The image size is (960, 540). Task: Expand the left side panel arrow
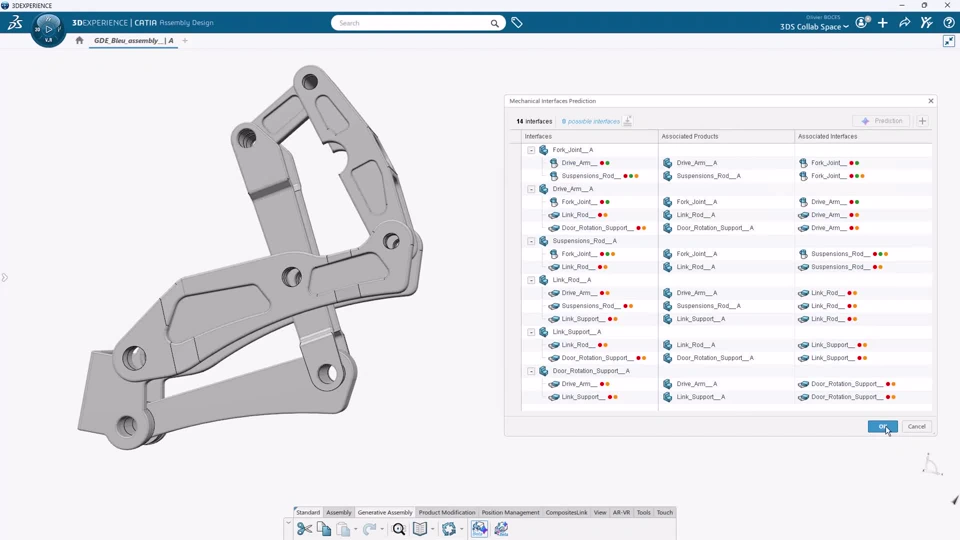click(4, 278)
